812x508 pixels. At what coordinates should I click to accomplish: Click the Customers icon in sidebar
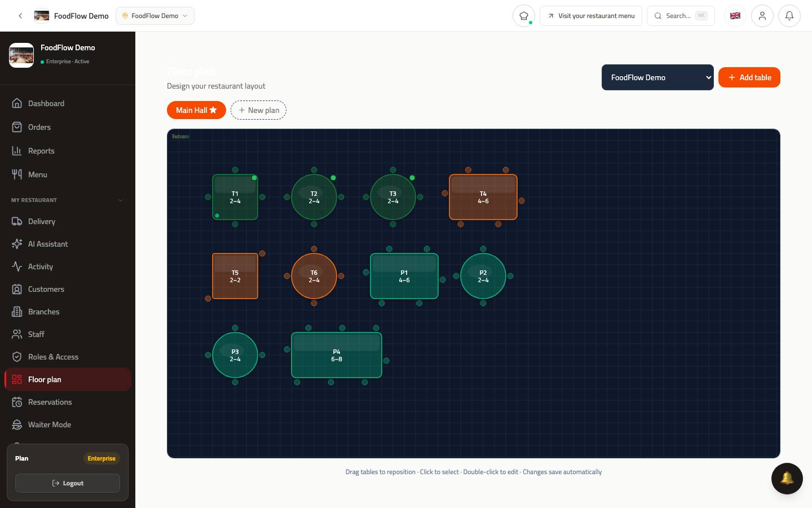(17, 289)
